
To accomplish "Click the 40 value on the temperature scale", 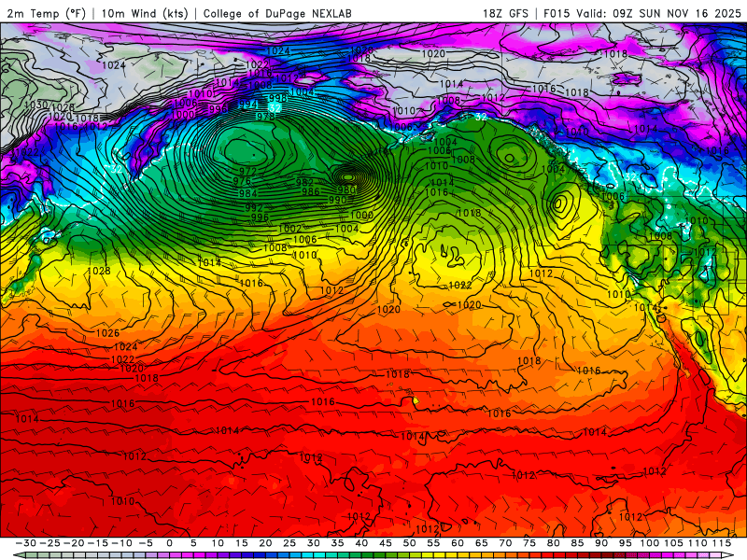I will pyautogui.click(x=361, y=543).
